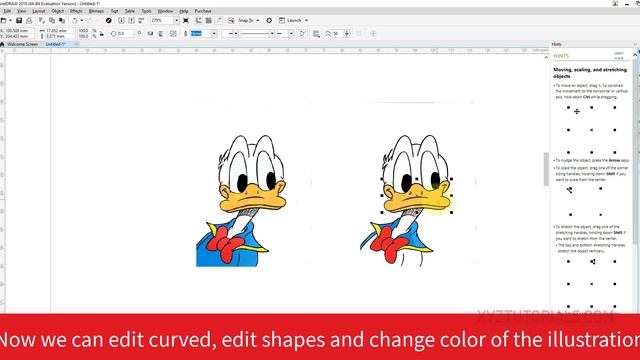Click the Paste icon in the toolbar
The width and height of the screenshot is (640, 360).
click(62, 20)
